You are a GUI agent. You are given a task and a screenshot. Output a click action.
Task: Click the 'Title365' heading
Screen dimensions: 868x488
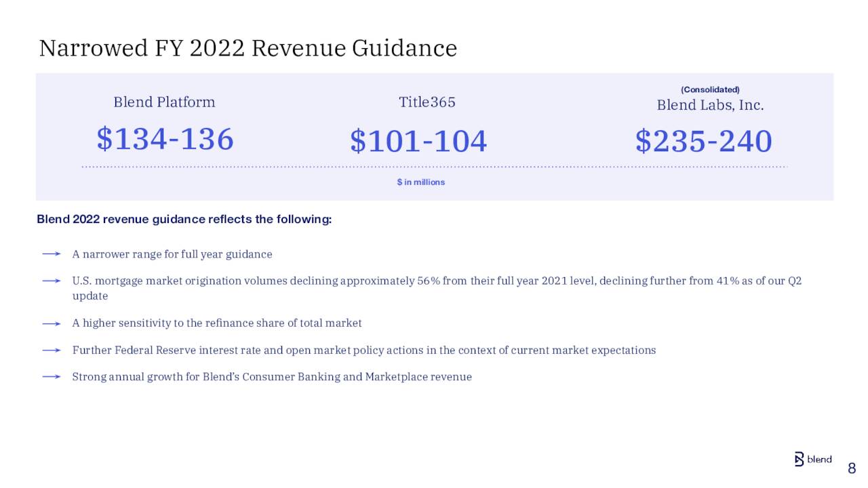[x=427, y=102]
